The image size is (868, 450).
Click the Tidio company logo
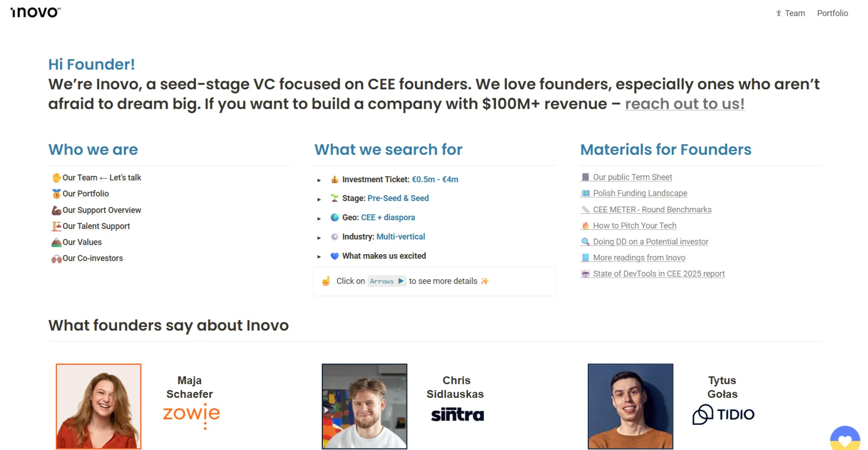click(723, 414)
